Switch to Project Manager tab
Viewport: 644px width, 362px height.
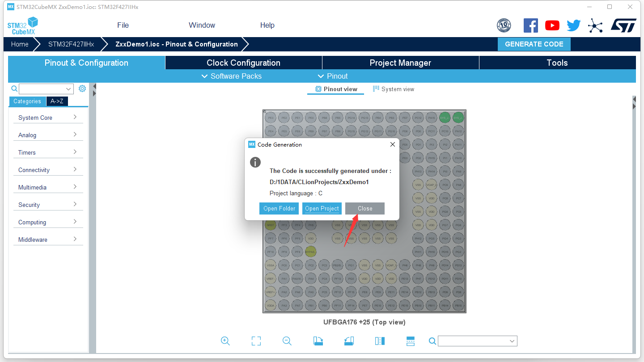[x=401, y=63]
